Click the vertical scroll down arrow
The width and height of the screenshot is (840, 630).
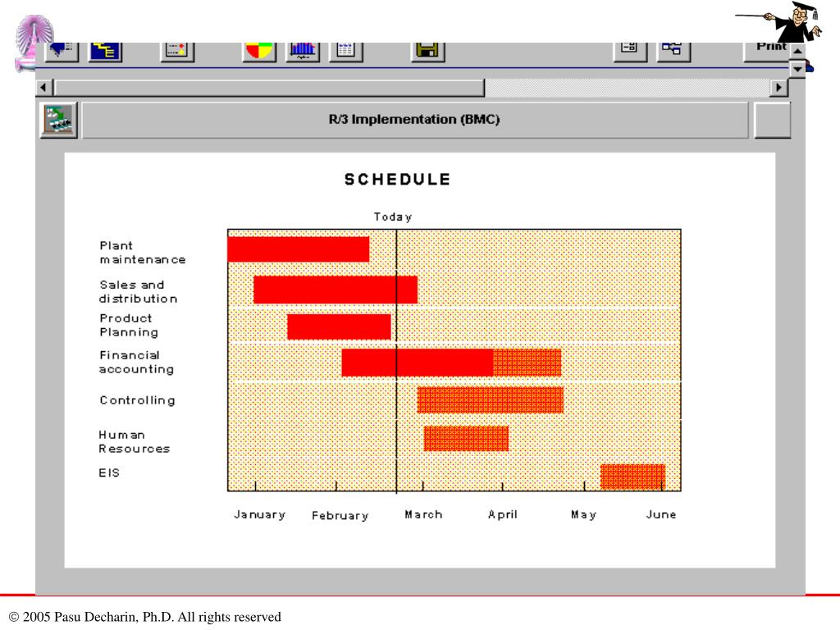797,69
